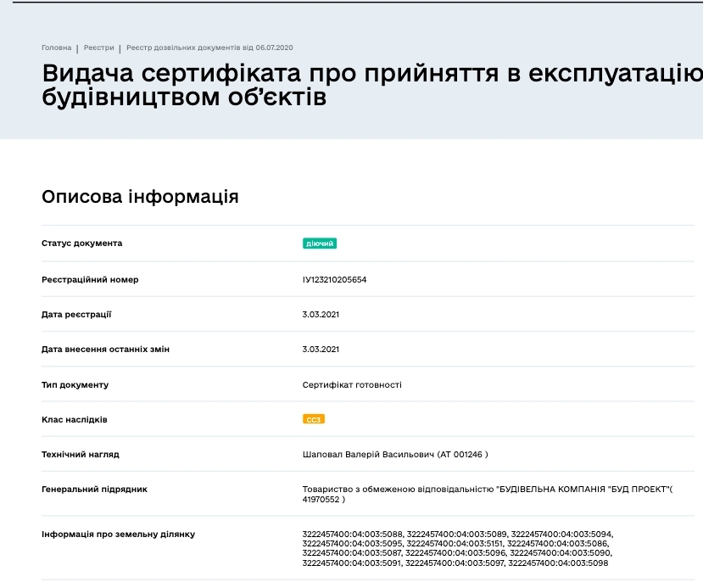Click the Реєстраційний номер label
This screenshot has width=703, height=588.
(90, 279)
